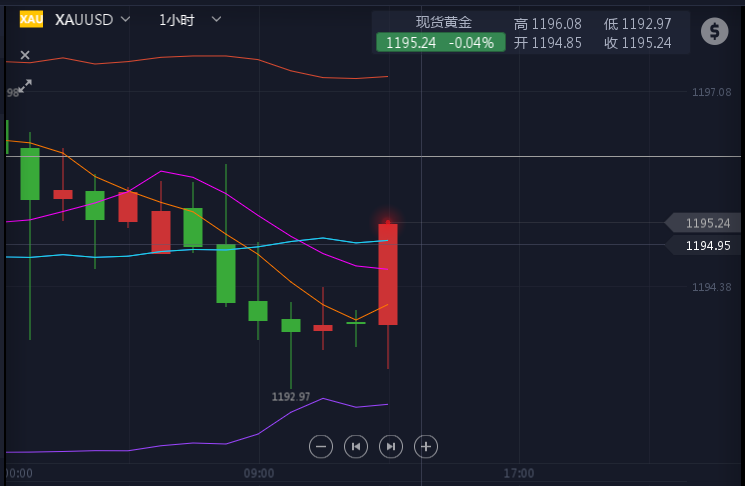Select the 现货黄金 title text

click(444, 22)
